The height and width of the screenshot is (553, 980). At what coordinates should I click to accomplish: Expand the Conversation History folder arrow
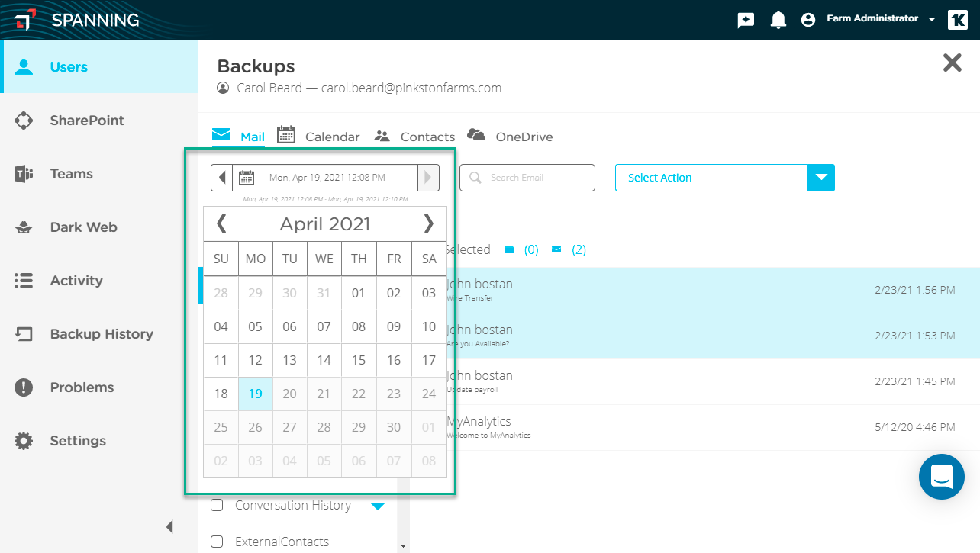coord(378,506)
